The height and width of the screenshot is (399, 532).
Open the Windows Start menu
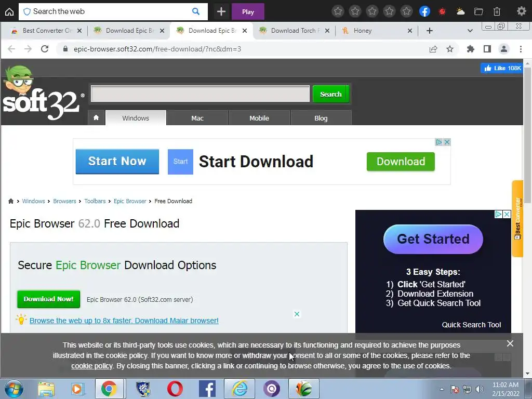14,389
